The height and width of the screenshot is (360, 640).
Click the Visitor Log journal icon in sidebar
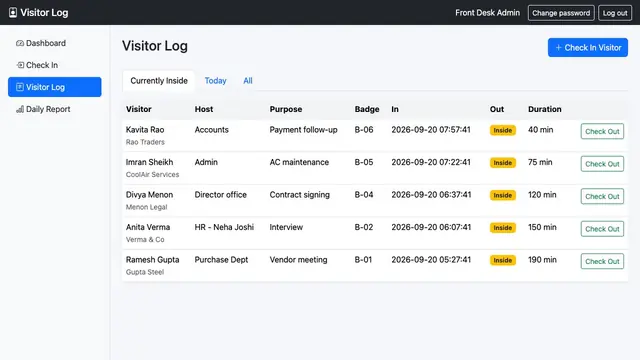tap(20, 87)
